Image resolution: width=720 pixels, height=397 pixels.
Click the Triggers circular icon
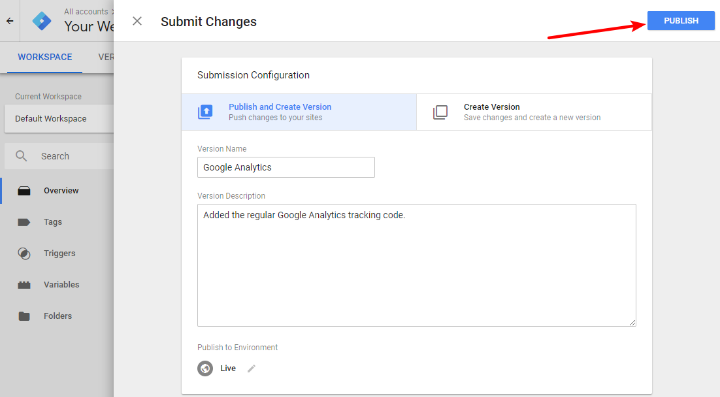coord(24,253)
